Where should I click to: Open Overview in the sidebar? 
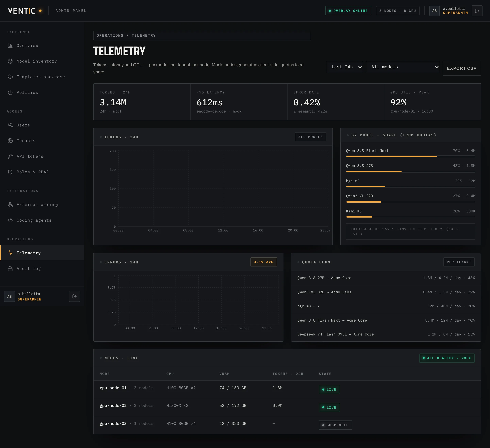[x=42, y=46]
